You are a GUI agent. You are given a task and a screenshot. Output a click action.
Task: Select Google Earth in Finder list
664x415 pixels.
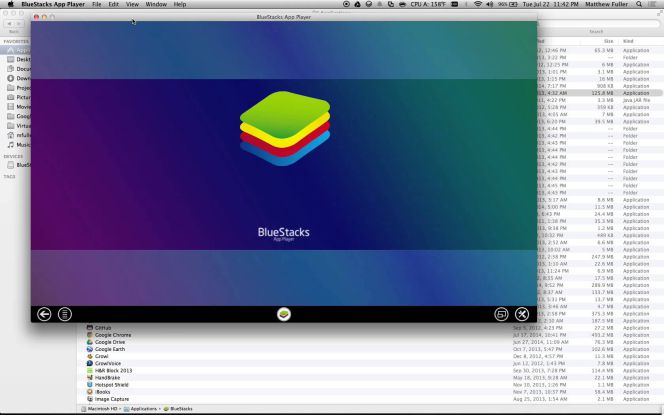pyautogui.click(x=110, y=349)
